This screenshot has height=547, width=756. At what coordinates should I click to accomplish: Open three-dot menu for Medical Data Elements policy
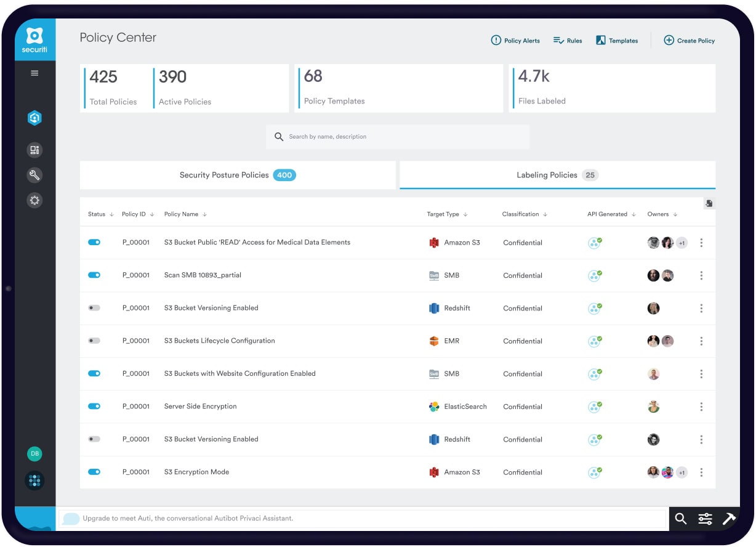tap(701, 243)
